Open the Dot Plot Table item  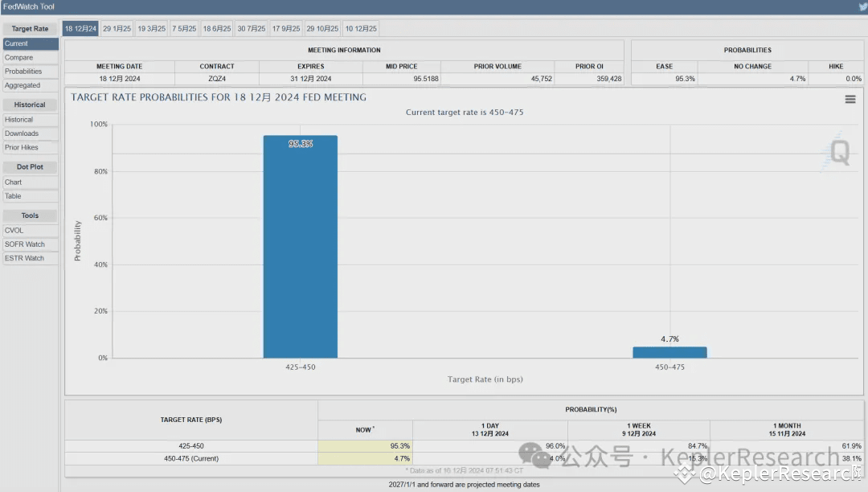tap(31, 196)
